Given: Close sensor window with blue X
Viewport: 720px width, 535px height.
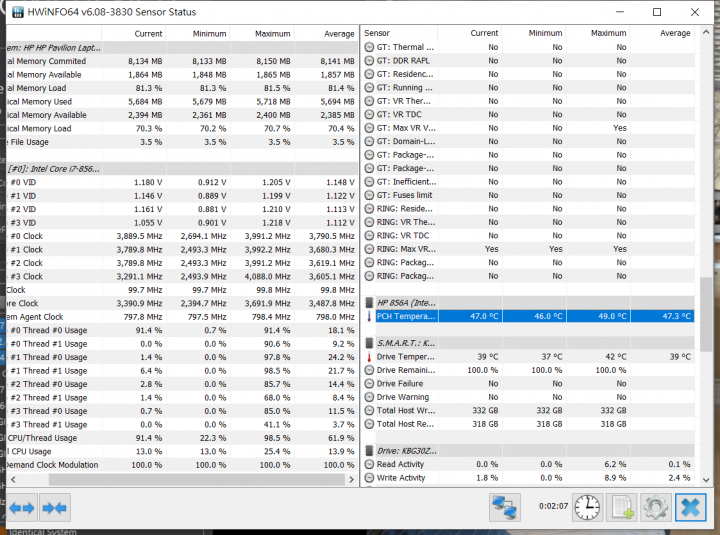Looking at the screenshot, I should pyautogui.click(x=690, y=507).
